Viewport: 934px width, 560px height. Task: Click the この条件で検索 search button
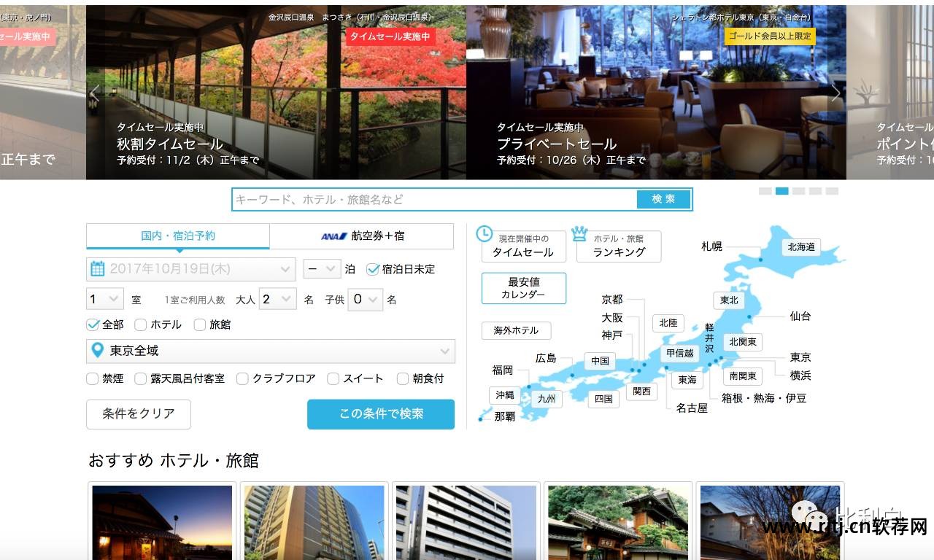pyautogui.click(x=380, y=413)
